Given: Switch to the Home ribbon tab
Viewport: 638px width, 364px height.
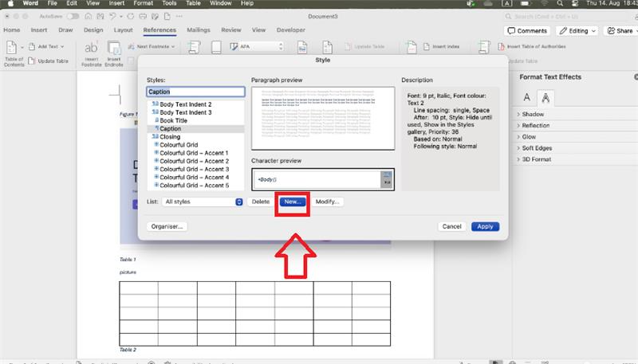Looking at the screenshot, I should click(x=11, y=30).
